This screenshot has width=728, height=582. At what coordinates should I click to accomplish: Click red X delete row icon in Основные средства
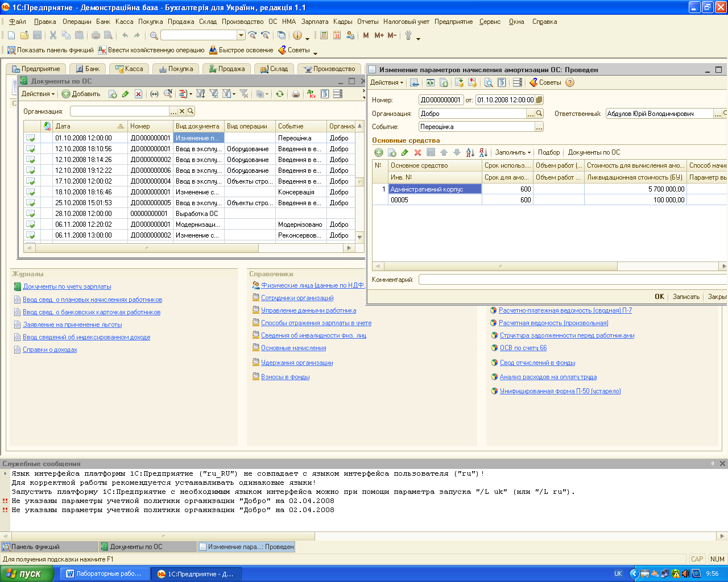417,152
